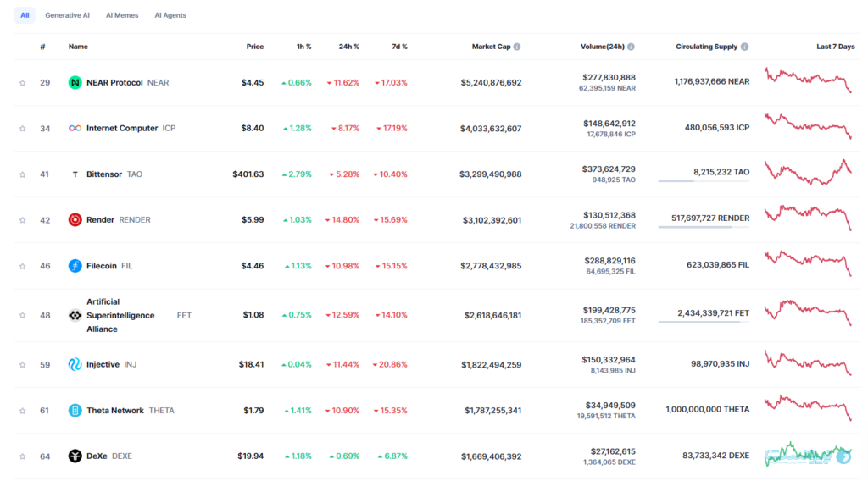Switch to the Generative AI tab
Screen dimensions: 868x481
(67, 15)
